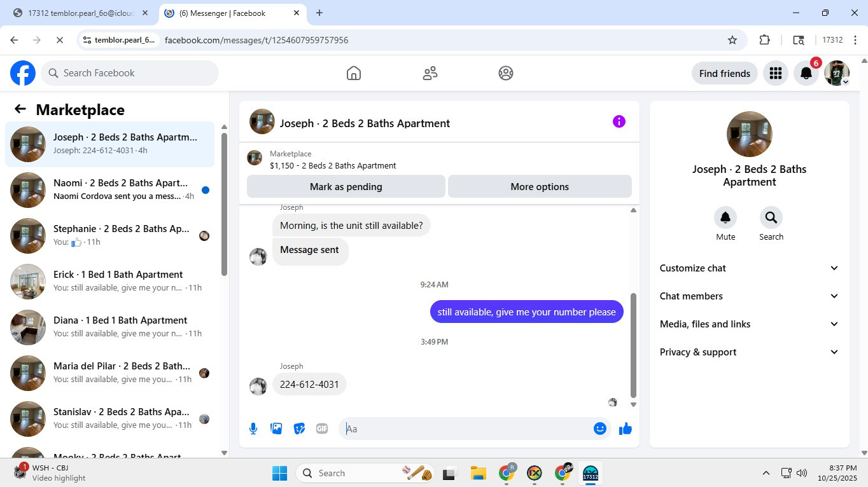Open Windows Start menu
The width and height of the screenshot is (868, 487).
(x=279, y=473)
